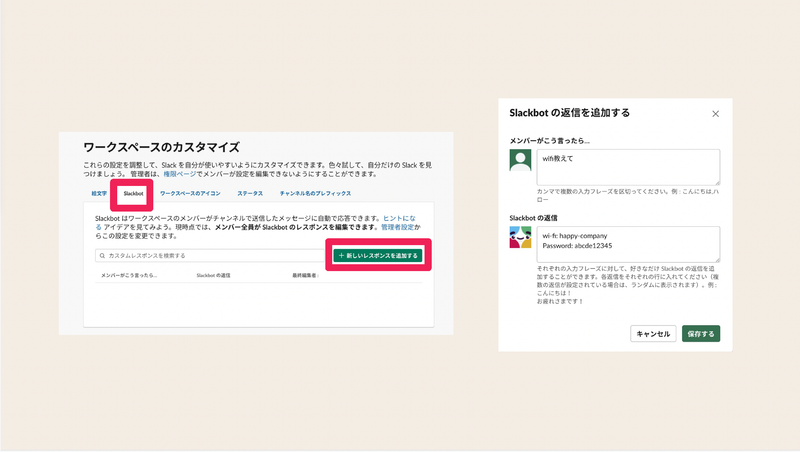Viewport: 800px width, 452px height.
Task: Click the search magnifier icon
Action: [x=102, y=256]
